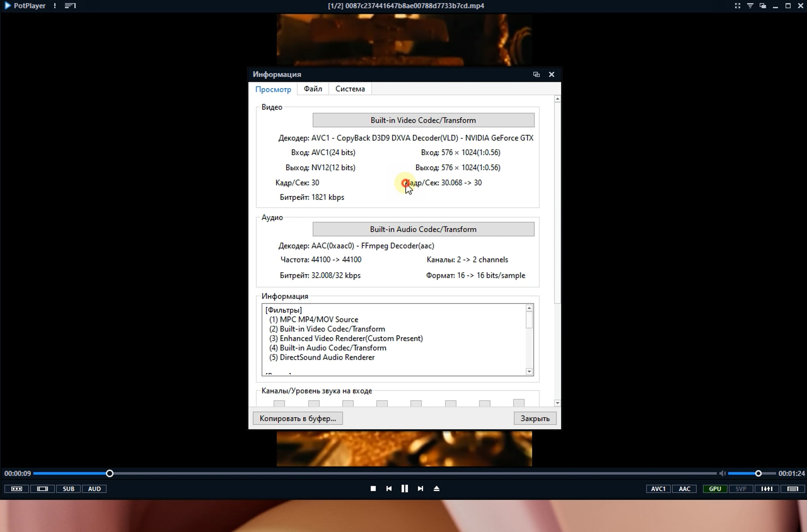The width and height of the screenshot is (807, 532).
Task: Click the volume slider handle
Action: tap(758, 473)
